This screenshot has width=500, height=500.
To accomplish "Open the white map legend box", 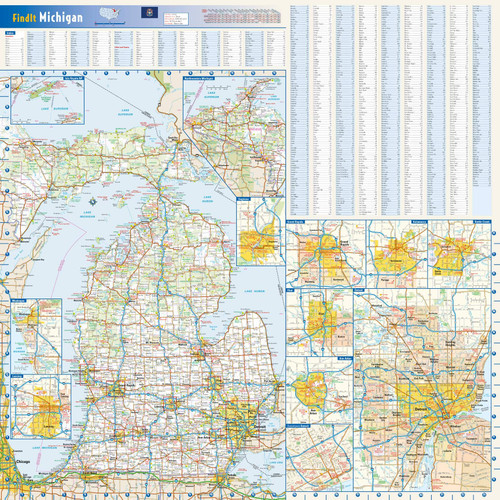I will [176, 19].
